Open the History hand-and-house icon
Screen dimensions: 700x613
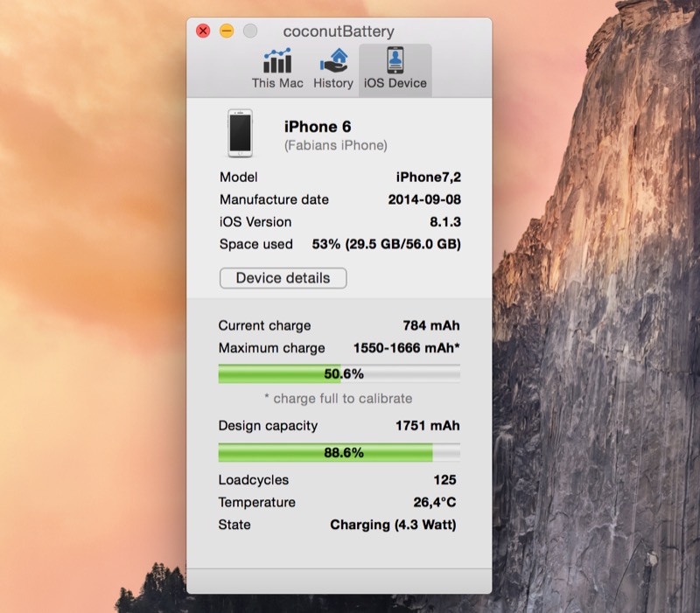point(333,60)
